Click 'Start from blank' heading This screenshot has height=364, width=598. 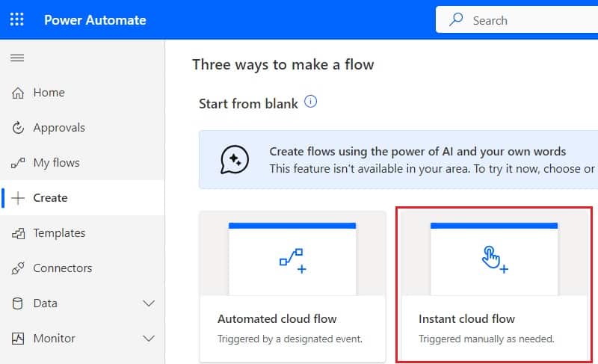(248, 104)
